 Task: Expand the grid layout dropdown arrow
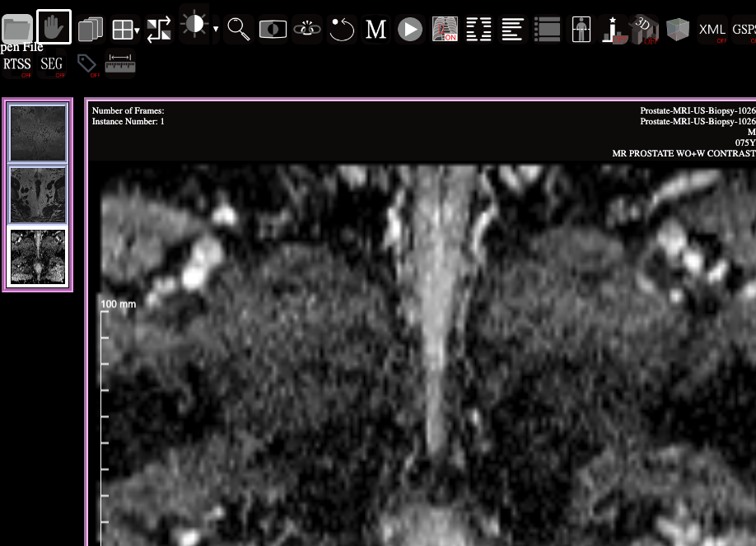click(137, 31)
